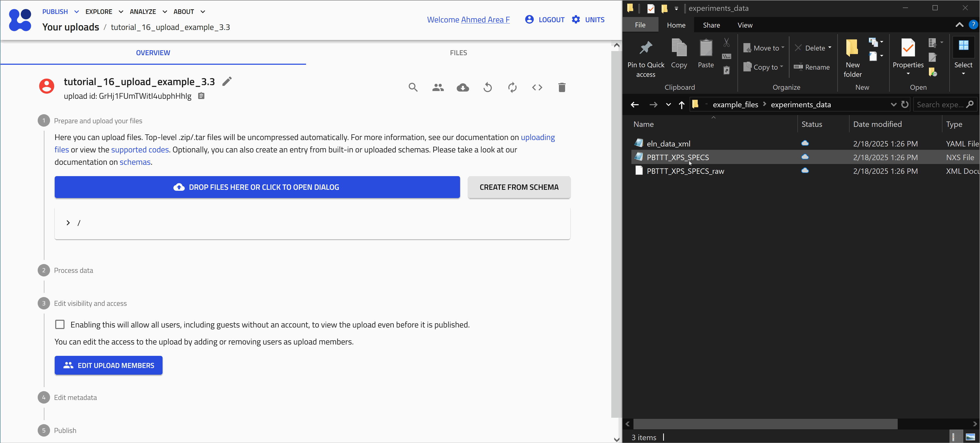Copy the upload id with clipboard icon
980x443 pixels.
point(201,96)
